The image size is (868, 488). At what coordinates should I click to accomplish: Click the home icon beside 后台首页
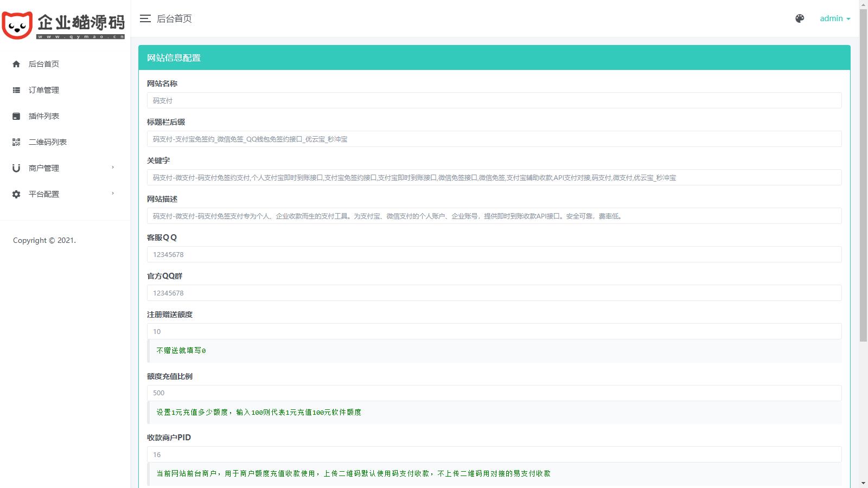coord(16,64)
